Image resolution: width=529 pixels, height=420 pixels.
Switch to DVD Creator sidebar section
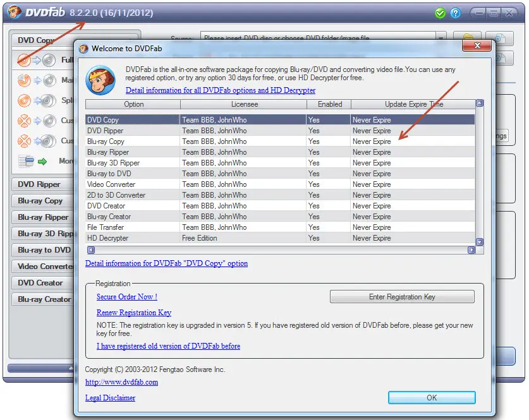coord(42,283)
